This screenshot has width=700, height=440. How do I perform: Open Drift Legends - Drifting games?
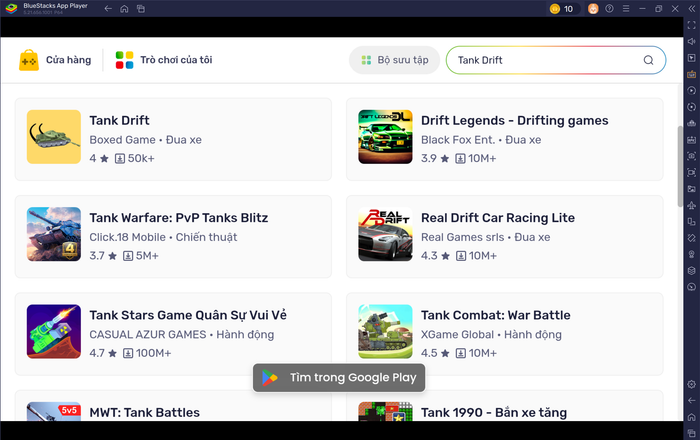click(504, 139)
